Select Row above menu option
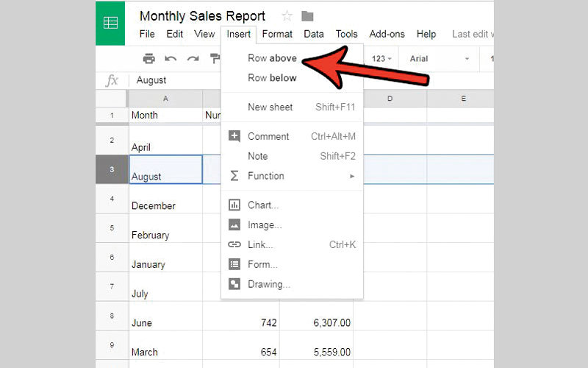588x368 pixels. 272,58
